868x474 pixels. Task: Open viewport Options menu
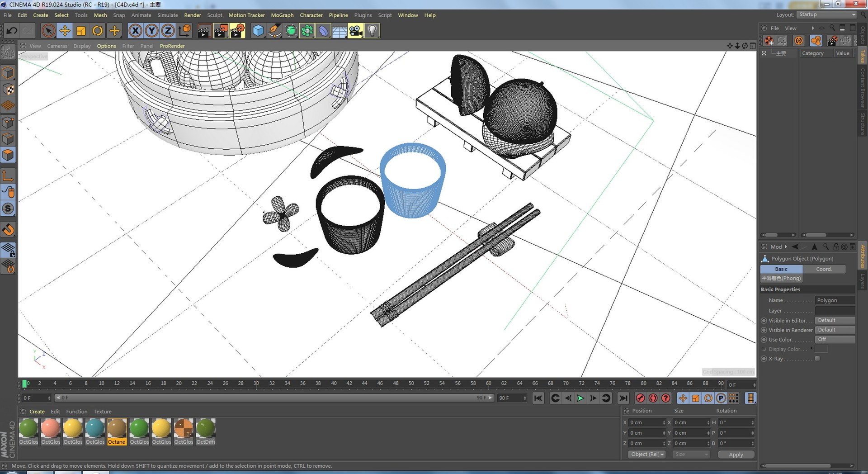(x=106, y=46)
